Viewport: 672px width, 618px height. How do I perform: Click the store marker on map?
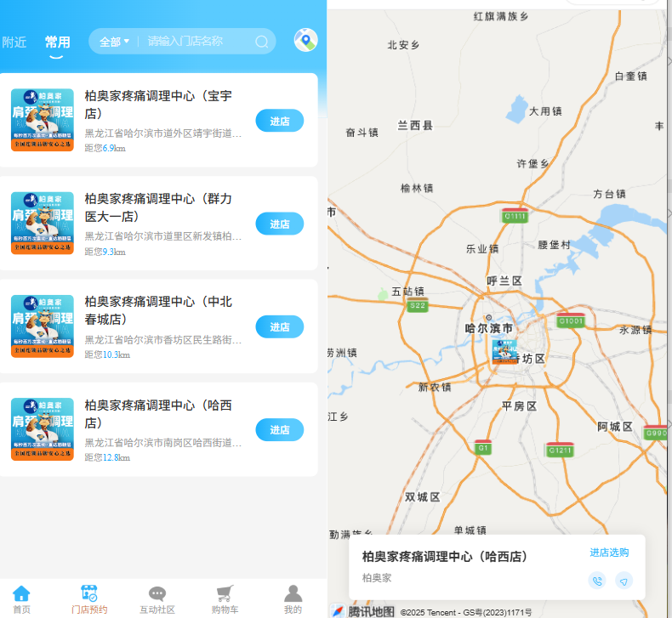[x=504, y=349]
